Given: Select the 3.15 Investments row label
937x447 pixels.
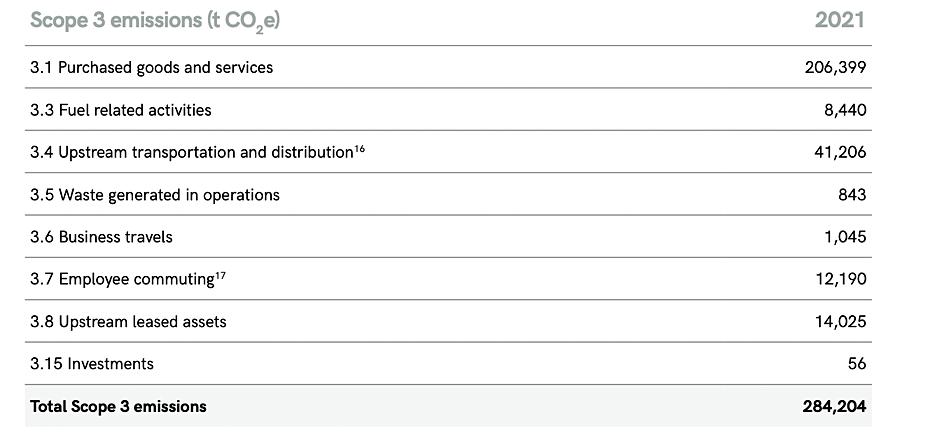Looking at the screenshot, I should pos(92,364).
